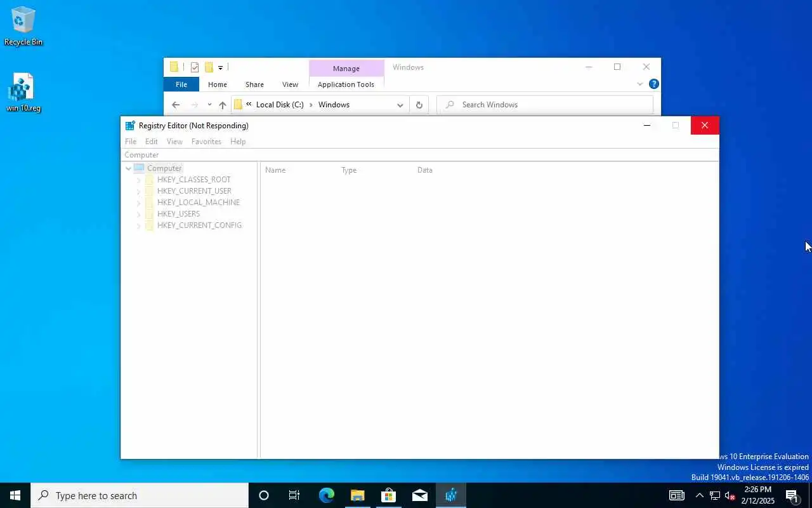The width and height of the screenshot is (812, 508).
Task: Open File Explorer from the taskbar
Action: 357,495
